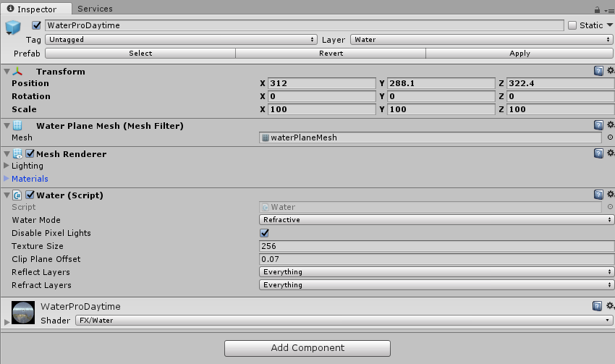Enable the Static checkbox
615x364 pixels.
[x=572, y=25]
